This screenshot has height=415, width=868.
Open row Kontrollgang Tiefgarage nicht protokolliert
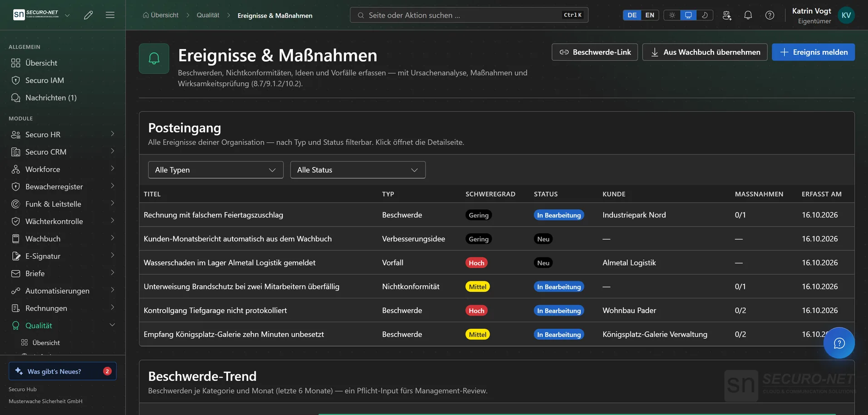(497, 310)
